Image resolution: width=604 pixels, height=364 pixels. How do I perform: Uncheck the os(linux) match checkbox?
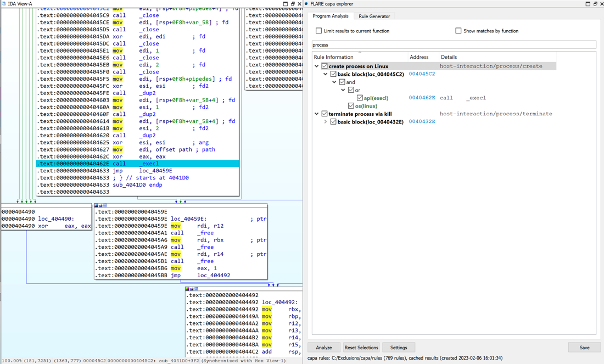pyautogui.click(x=350, y=106)
